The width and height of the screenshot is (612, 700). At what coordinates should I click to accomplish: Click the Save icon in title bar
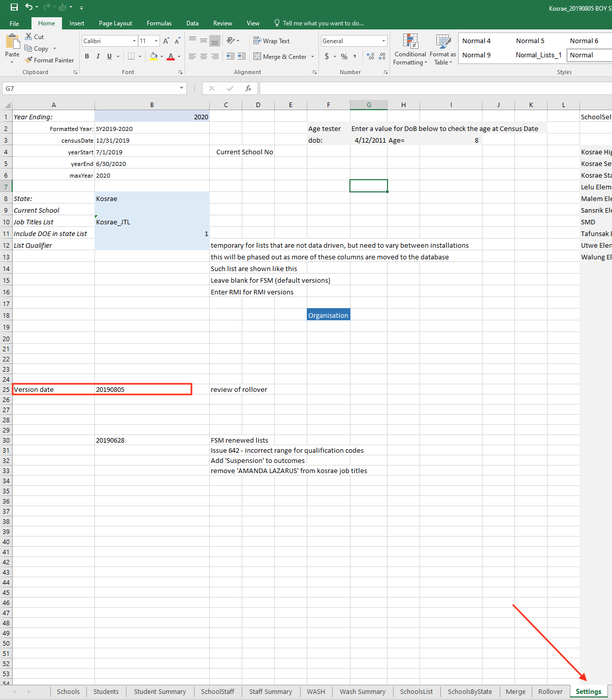pyautogui.click(x=14, y=7)
